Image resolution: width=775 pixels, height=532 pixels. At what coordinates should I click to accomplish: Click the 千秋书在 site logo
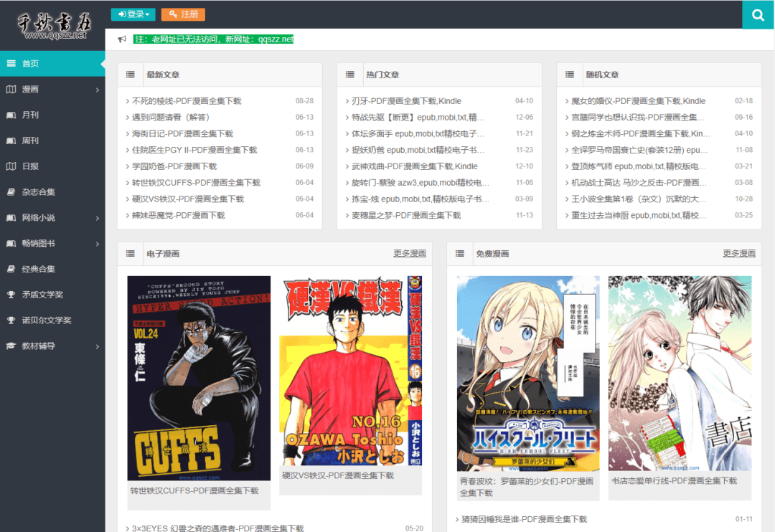click(x=52, y=25)
